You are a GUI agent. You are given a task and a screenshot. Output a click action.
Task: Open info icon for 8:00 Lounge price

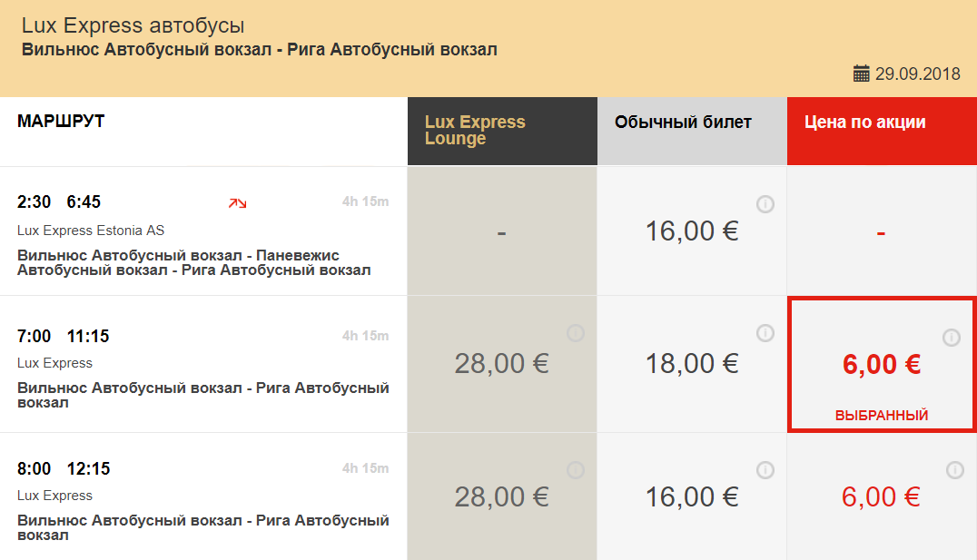575,469
